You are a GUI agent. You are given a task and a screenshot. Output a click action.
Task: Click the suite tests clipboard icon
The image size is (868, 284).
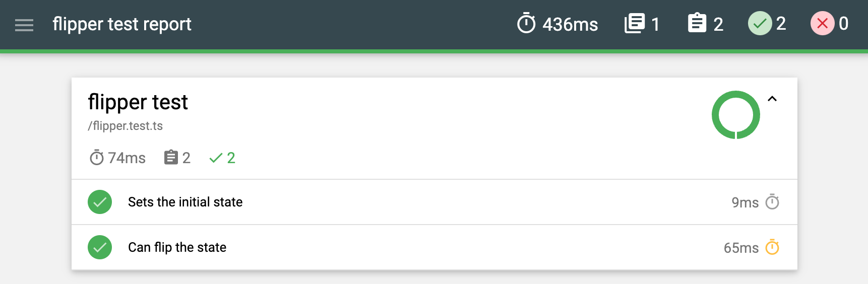click(171, 158)
